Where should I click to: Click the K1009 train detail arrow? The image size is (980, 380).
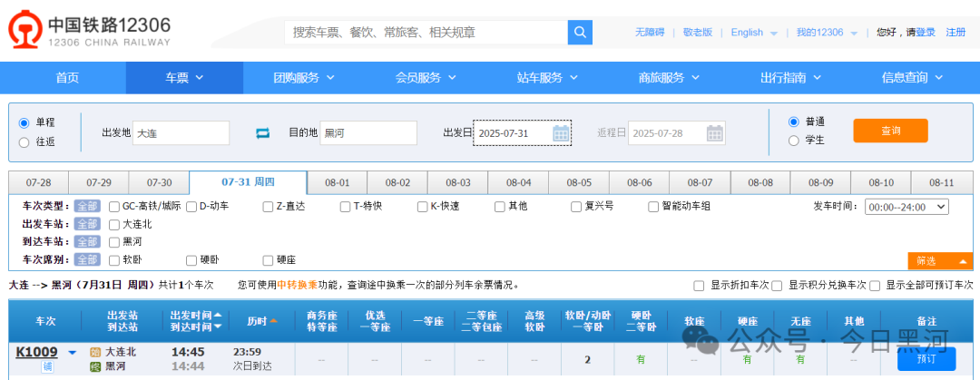tap(72, 353)
